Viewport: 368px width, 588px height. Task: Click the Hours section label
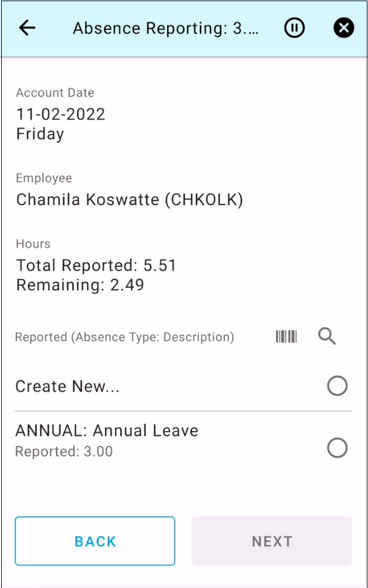pyautogui.click(x=34, y=244)
